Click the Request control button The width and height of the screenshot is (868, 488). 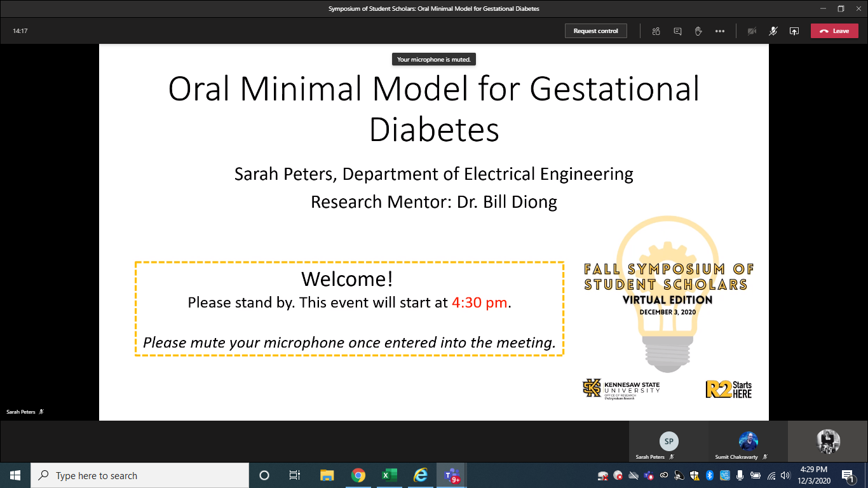[x=595, y=31]
